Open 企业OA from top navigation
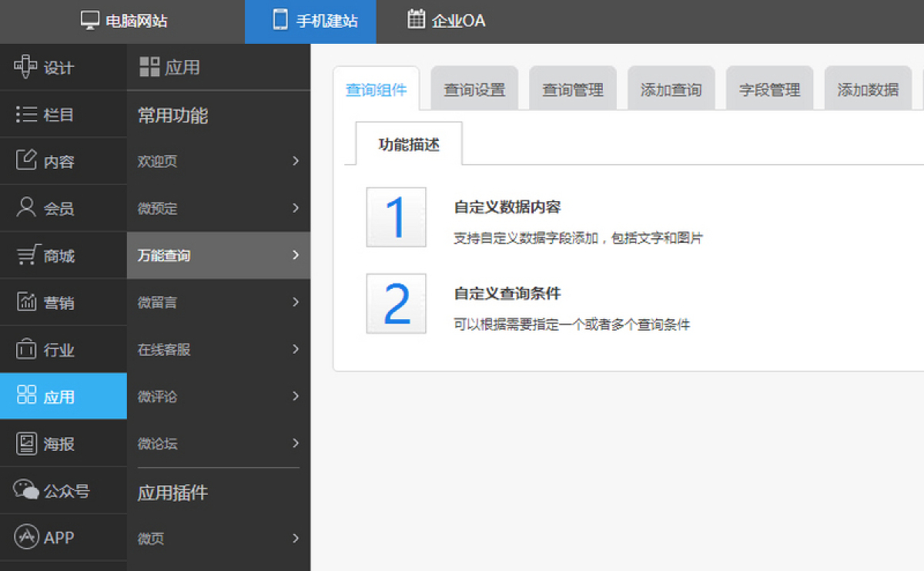The width and height of the screenshot is (924, 571). point(447,21)
